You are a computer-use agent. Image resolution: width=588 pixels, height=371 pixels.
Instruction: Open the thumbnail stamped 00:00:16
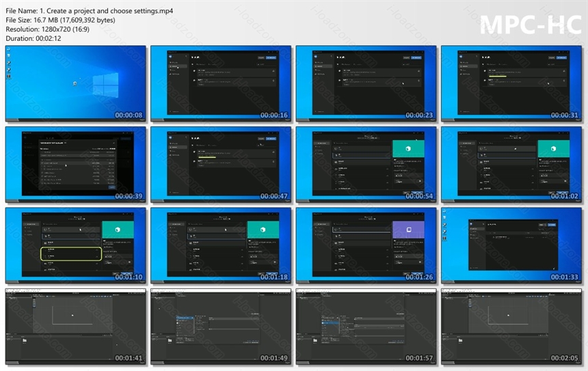(221, 83)
